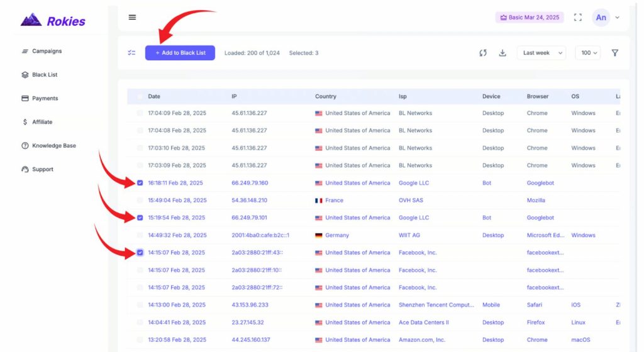The width and height of the screenshot is (644, 352).
Task: Click IP 44.245.160.137
Action: [x=250, y=340]
